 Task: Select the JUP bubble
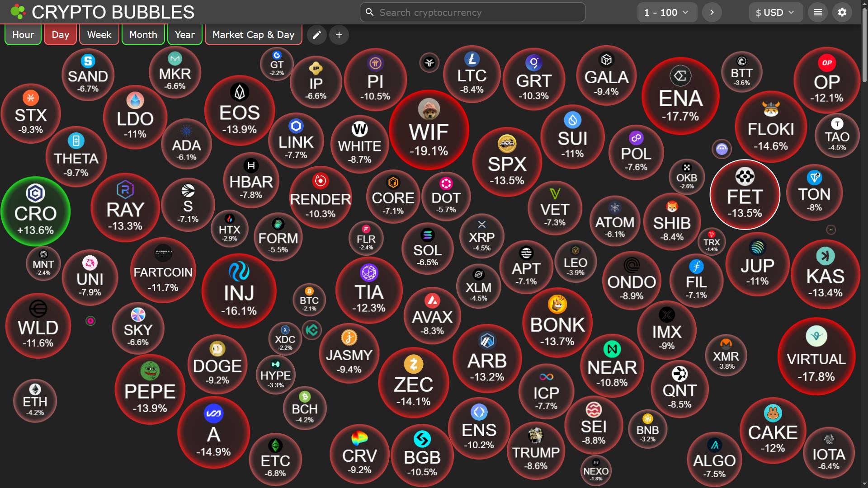(x=758, y=264)
